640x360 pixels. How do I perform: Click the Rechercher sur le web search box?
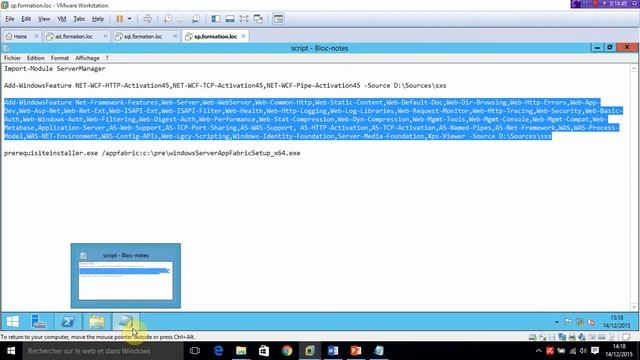pyautogui.click(x=103, y=351)
